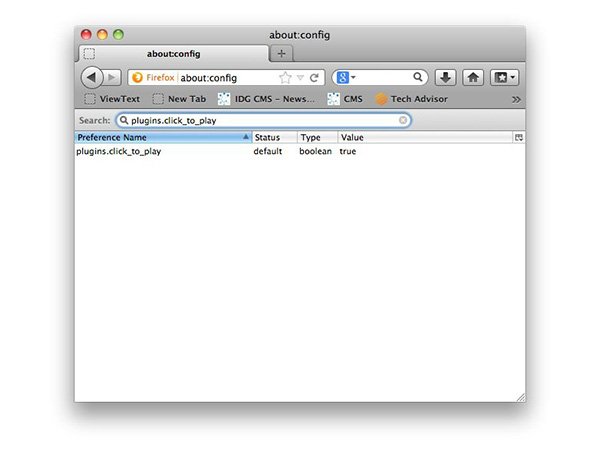Sort by the Status column header
The width and height of the screenshot is (600, 450).
pyautogui.click(x=274, y=137)
